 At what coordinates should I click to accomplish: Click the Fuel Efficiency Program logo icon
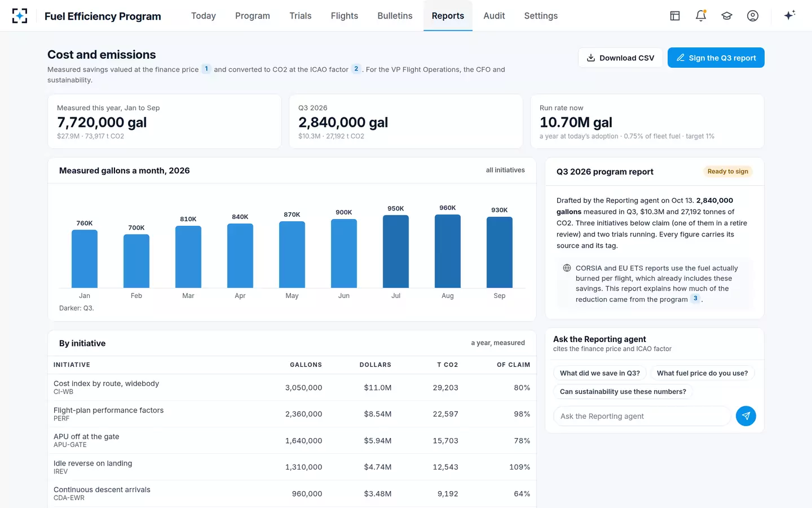20,16
